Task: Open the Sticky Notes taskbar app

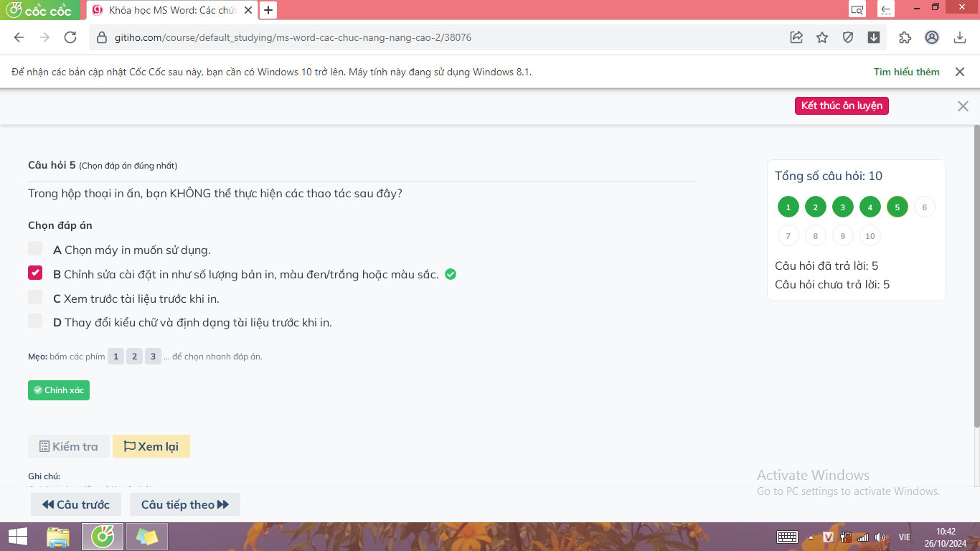Action: click(147, 537)
